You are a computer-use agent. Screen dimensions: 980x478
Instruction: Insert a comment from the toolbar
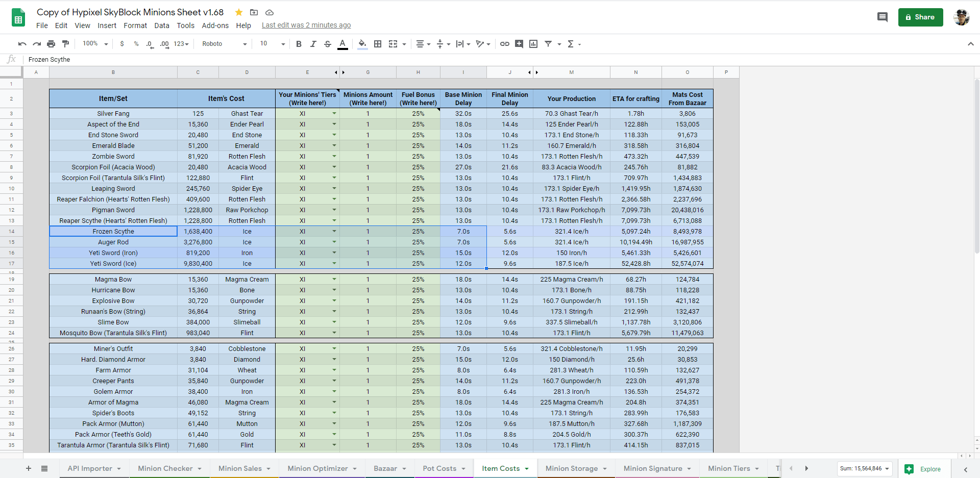tap(519, 44)
